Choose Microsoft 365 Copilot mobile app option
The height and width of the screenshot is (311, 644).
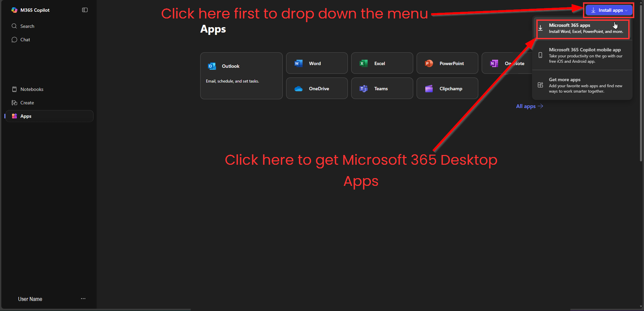pyautogui.click(x=582, y=55)
